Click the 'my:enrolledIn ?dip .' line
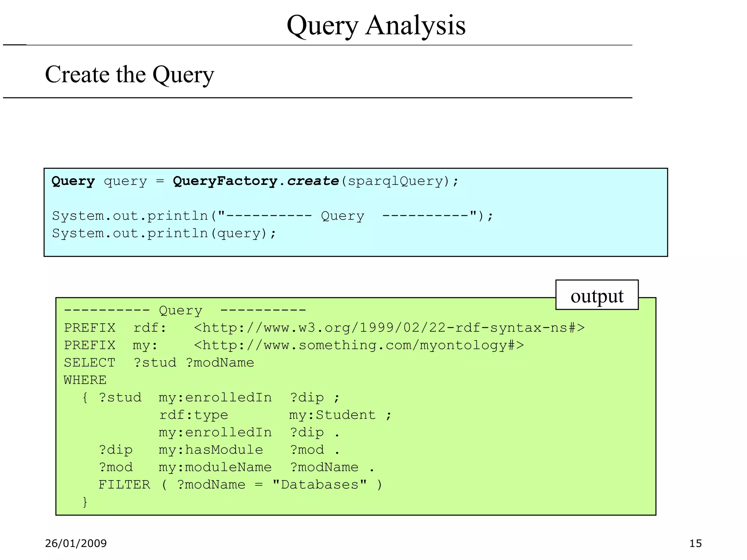 [x=249, y=433]
